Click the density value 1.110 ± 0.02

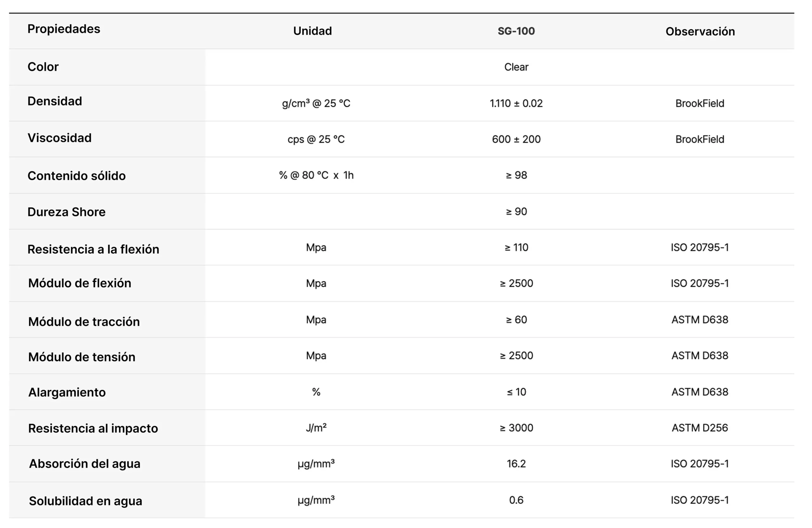[516, 103]
